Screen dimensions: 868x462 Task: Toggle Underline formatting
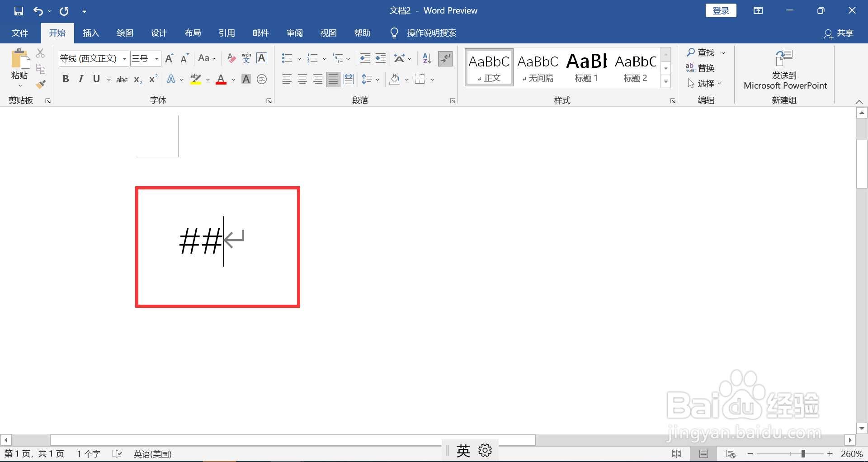pyautogui.click(x=96, y=79)
